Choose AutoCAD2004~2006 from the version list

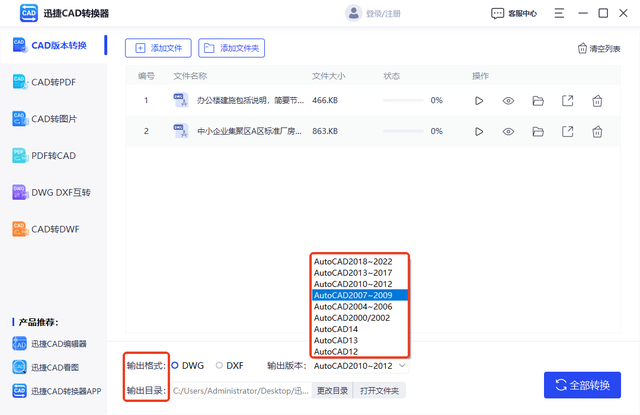pos(360,306)
